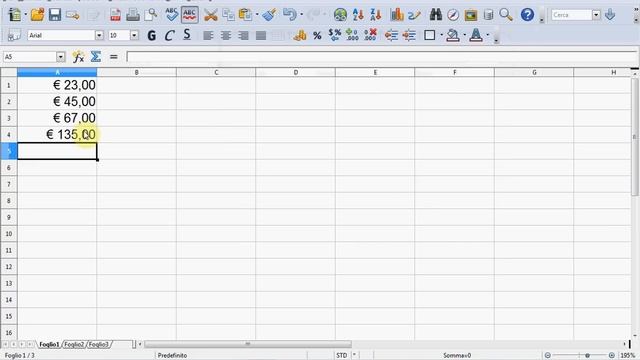Activate the format paintbrush tool
The image size is (640, 360).
coord(269,15)
